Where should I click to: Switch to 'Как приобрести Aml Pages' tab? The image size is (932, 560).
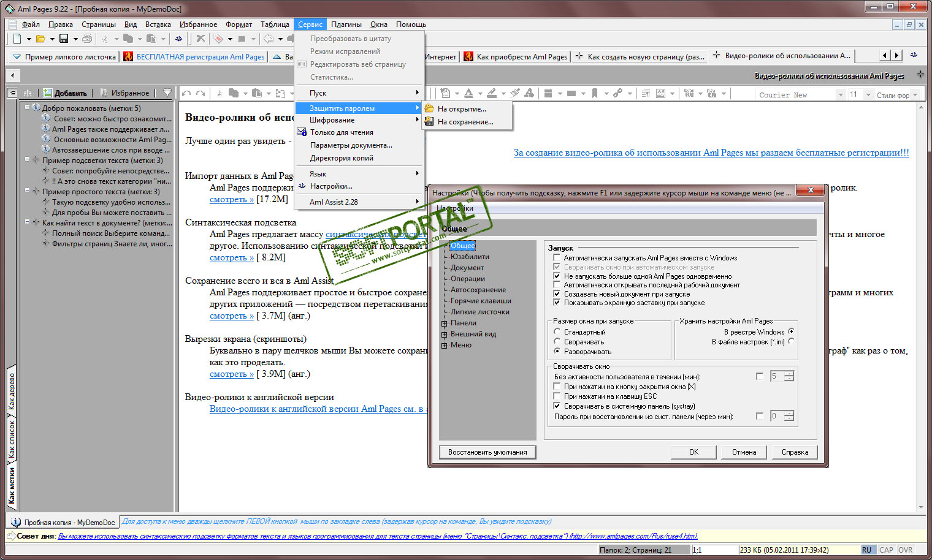[x=516, y=57]
